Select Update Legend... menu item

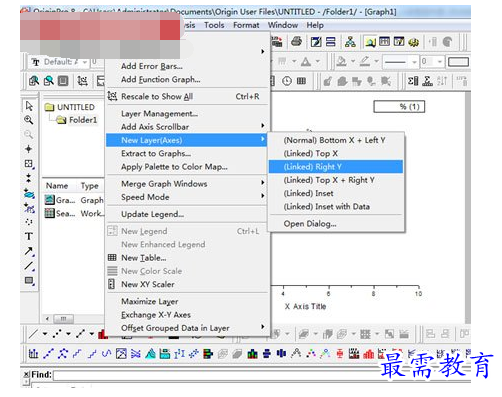[x=187, y=214]
